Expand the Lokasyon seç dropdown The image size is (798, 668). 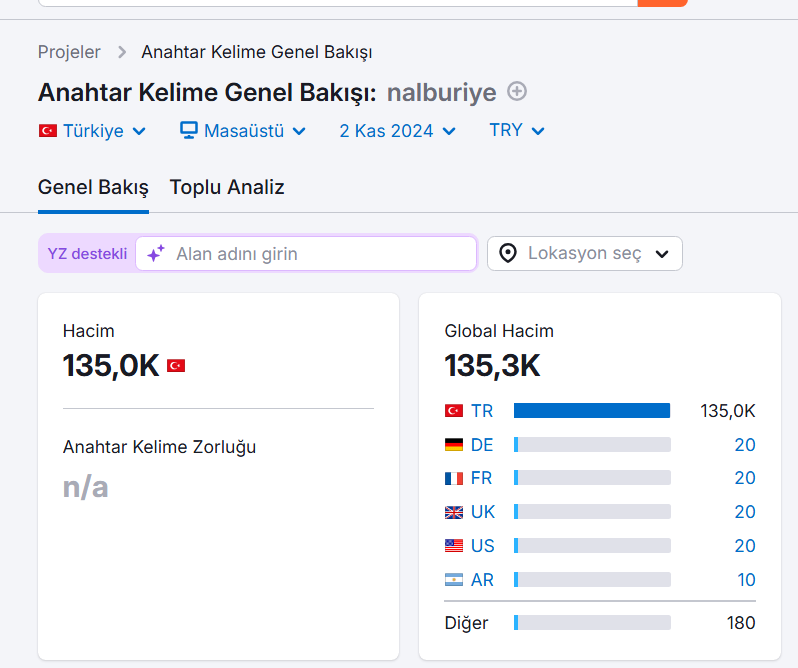point(585,253)
